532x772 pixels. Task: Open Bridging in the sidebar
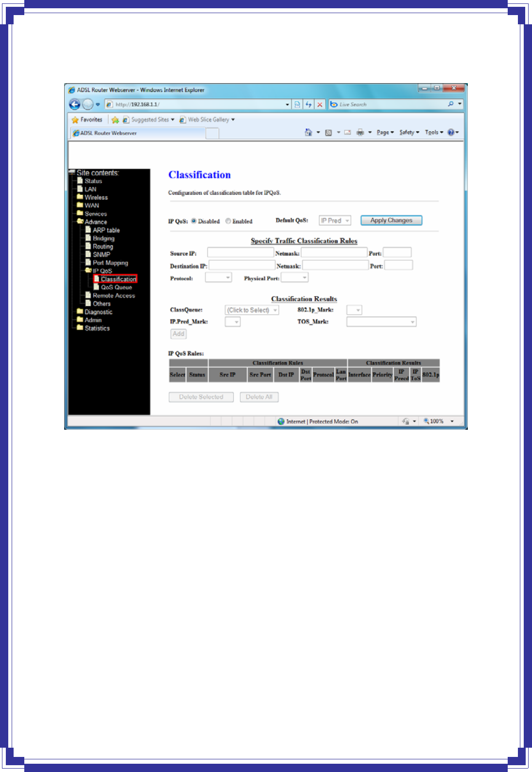click(103, 238)
